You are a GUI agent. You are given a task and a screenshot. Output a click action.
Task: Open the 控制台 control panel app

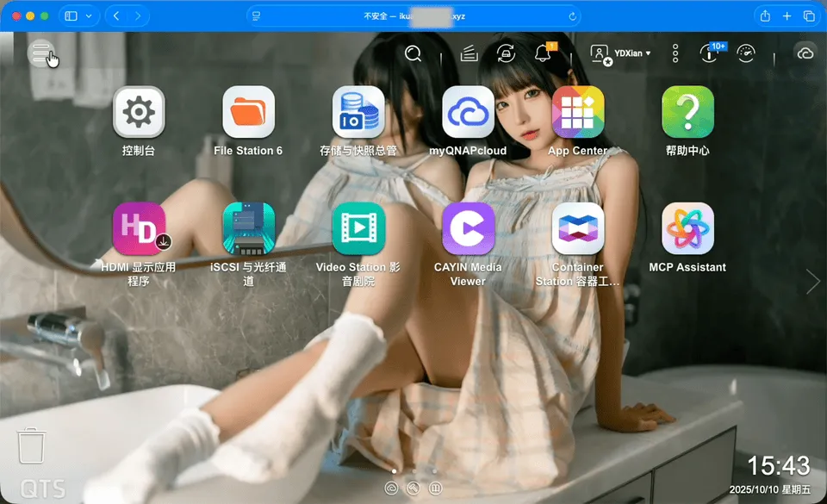pos(139,113)
